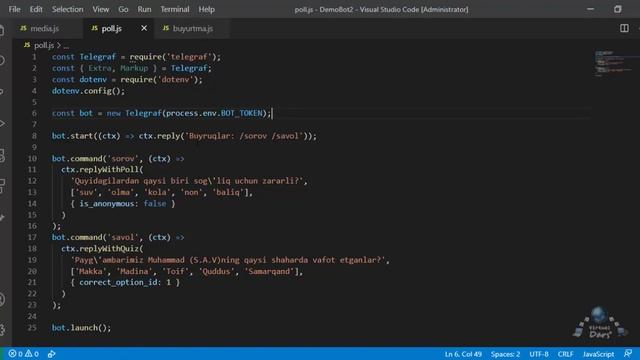
Task: Click the warnings triangle icon in status bar
Action: [29, 354]
